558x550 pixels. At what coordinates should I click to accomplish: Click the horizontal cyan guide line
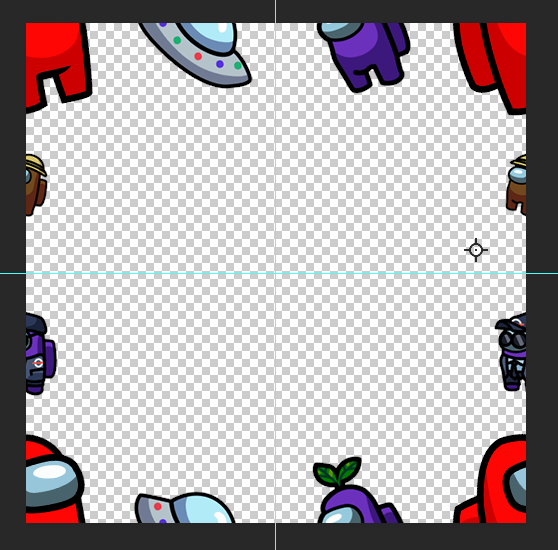coord(142,273)
